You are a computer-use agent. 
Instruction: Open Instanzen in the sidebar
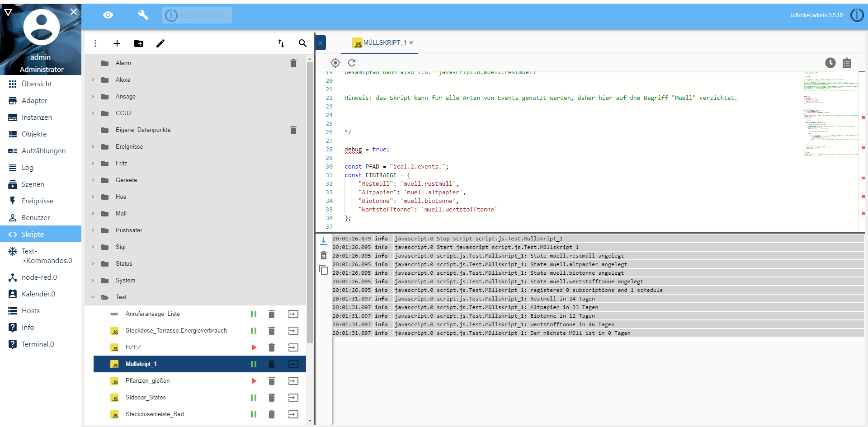[x=41, y=117]
